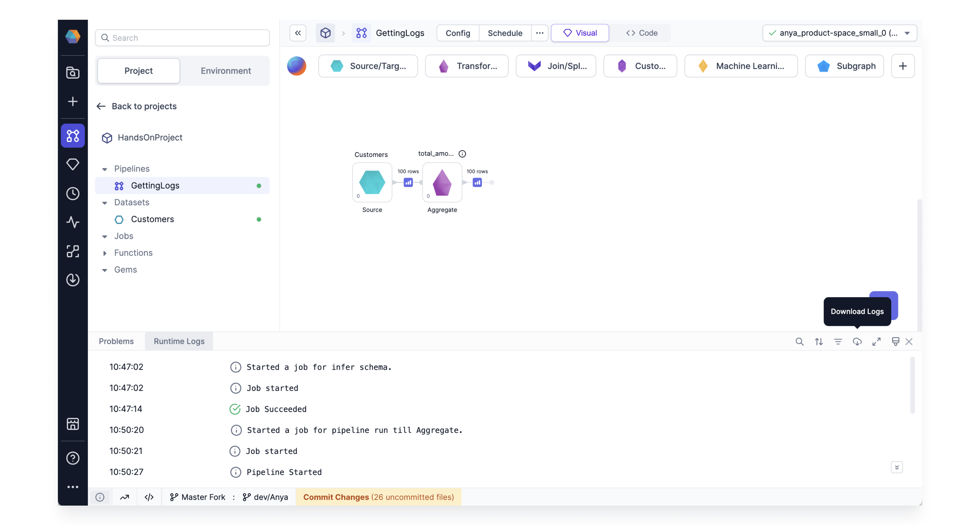This screenshot has height=525, width=980.
Task: Open the Observability heartbeat icon in sidebar
Action: click(x=73, y=222)
